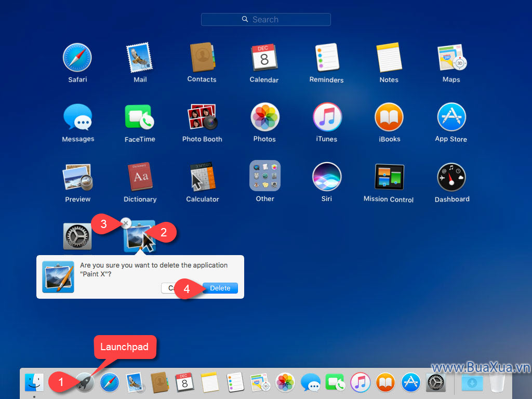
Task: Launch the Calculator app
Action: click(203, 177)
